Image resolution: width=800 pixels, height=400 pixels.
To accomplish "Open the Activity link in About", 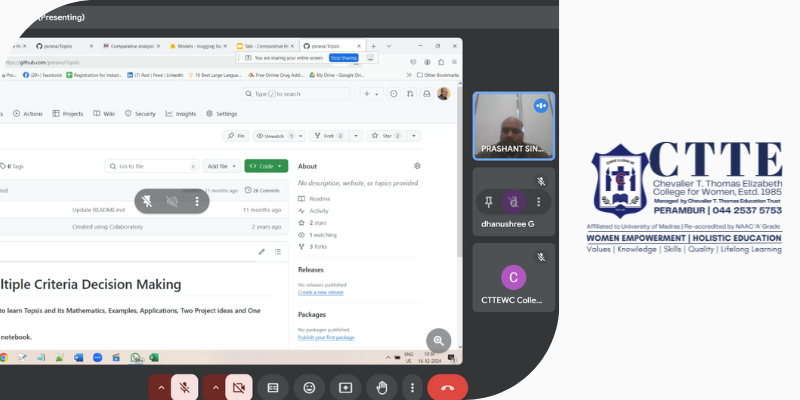I will [x=314, y=211].
